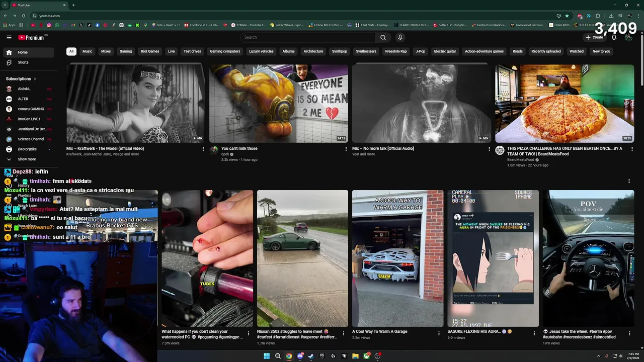This screenshot has width=644, height=362.
Task: Select the New to you filter chip
Action: pyautogui.click(x=601, y=51)
